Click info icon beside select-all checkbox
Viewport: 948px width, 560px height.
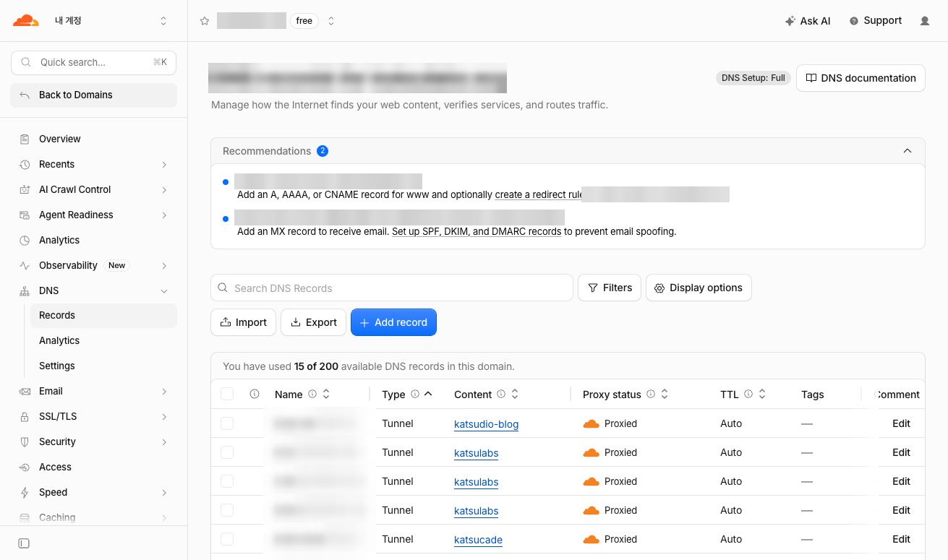tap(255, 395)
